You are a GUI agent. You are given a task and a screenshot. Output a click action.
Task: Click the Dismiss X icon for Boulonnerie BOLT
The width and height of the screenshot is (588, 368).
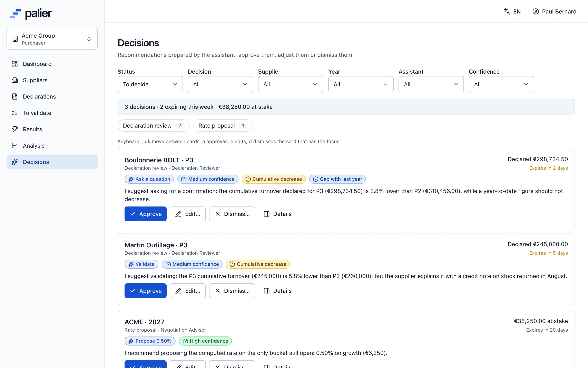(217, 214)
